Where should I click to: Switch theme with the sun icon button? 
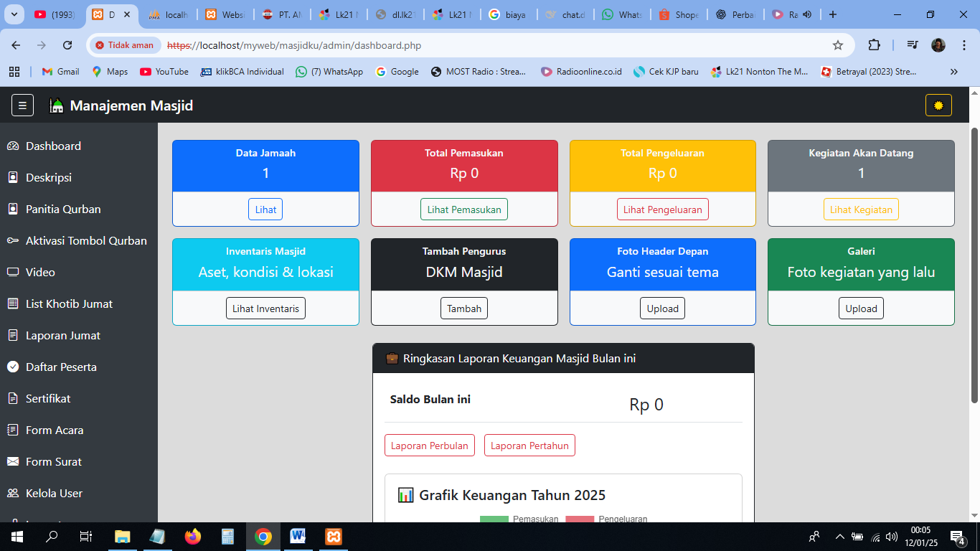(x=938, y=105)
